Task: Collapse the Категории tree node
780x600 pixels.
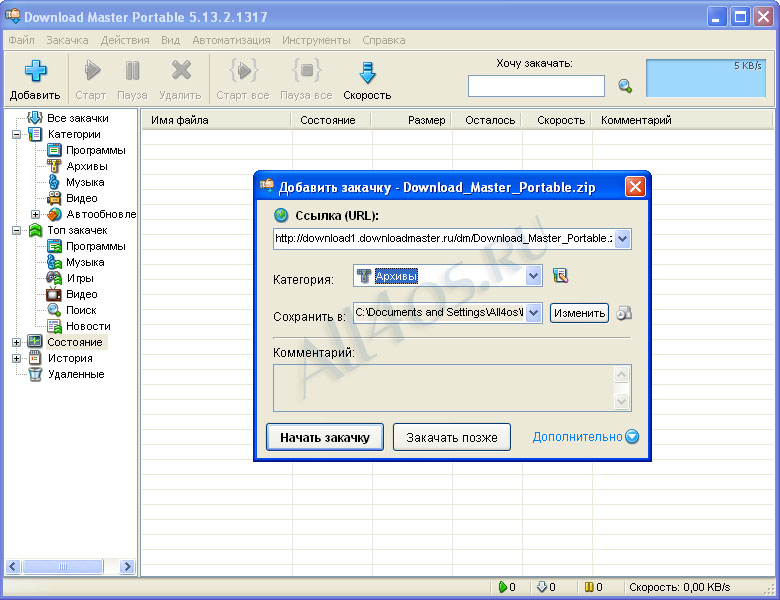Action: [16, 134]
